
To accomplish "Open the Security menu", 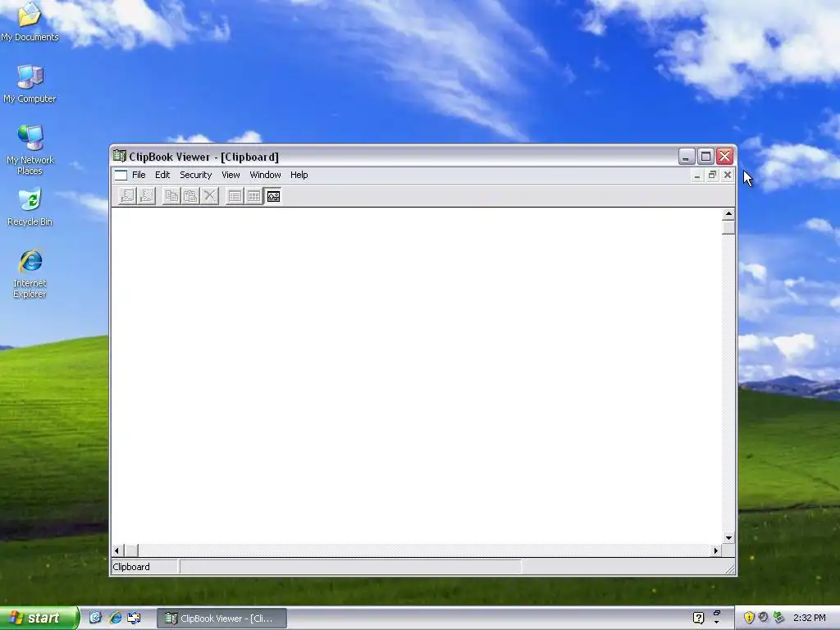I will (x=195, y=176).
